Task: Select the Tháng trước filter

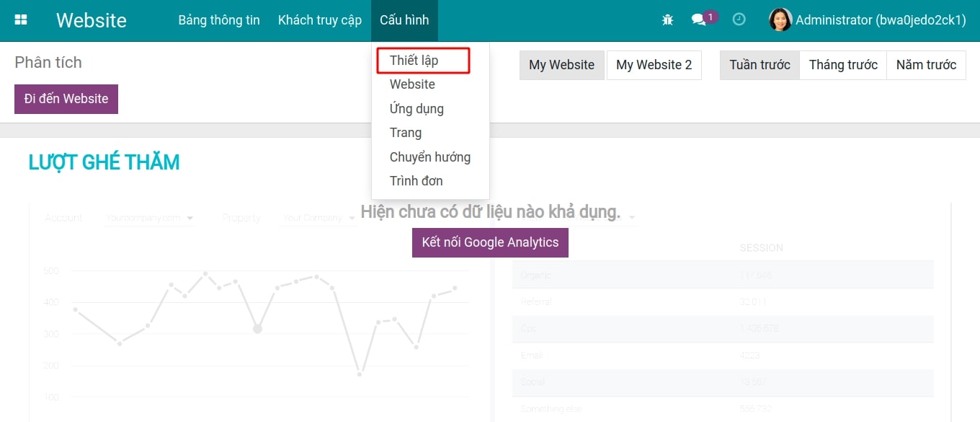Action: click(x=843, y=65)
